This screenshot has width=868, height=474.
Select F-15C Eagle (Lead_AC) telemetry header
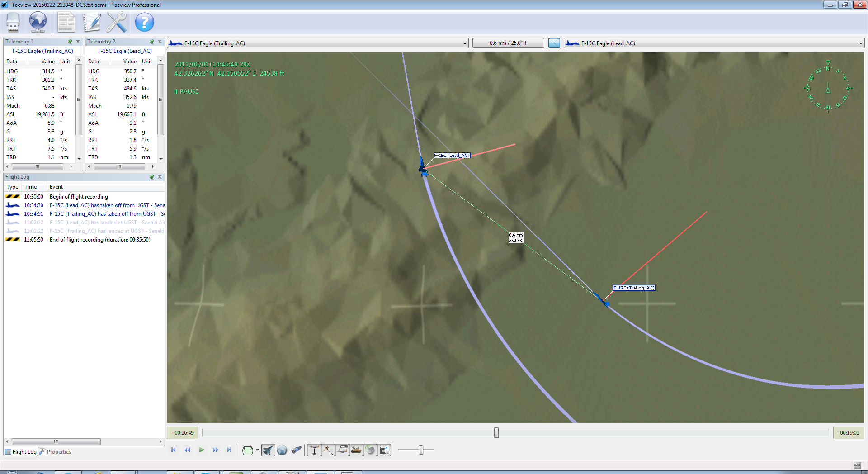click(125, 51)
